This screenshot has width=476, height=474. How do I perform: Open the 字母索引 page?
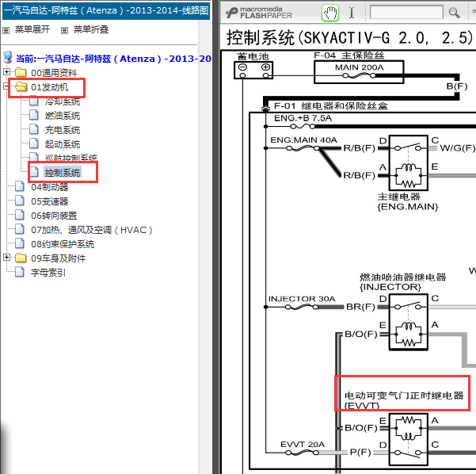(x=48, y=273)
